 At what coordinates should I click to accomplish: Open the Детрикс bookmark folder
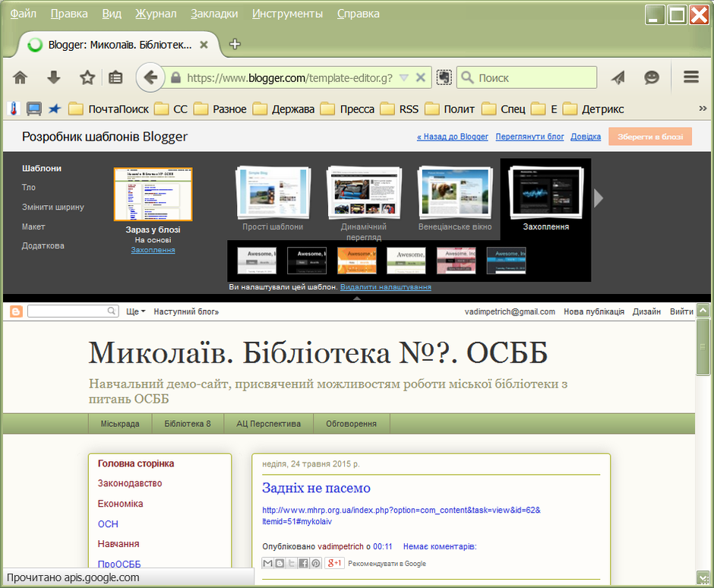coord(593,109)
